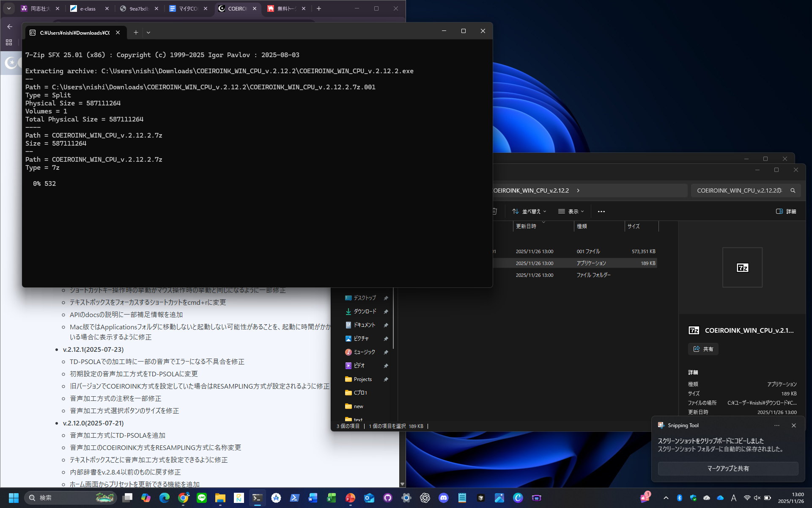This screenshot has height=508, width=812.
Task: Sort by 更新日時 column header
Action: (x=543, y=226)
